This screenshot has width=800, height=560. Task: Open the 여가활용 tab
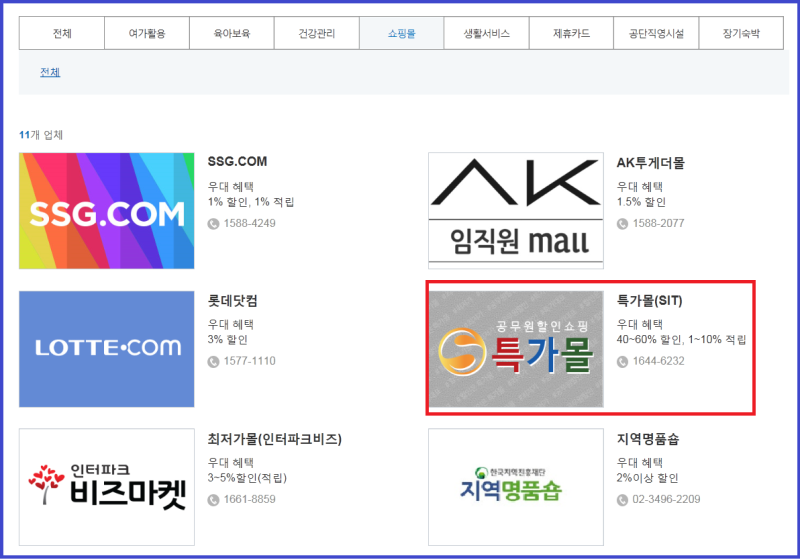pyautogui.click(x=147, y=33)
